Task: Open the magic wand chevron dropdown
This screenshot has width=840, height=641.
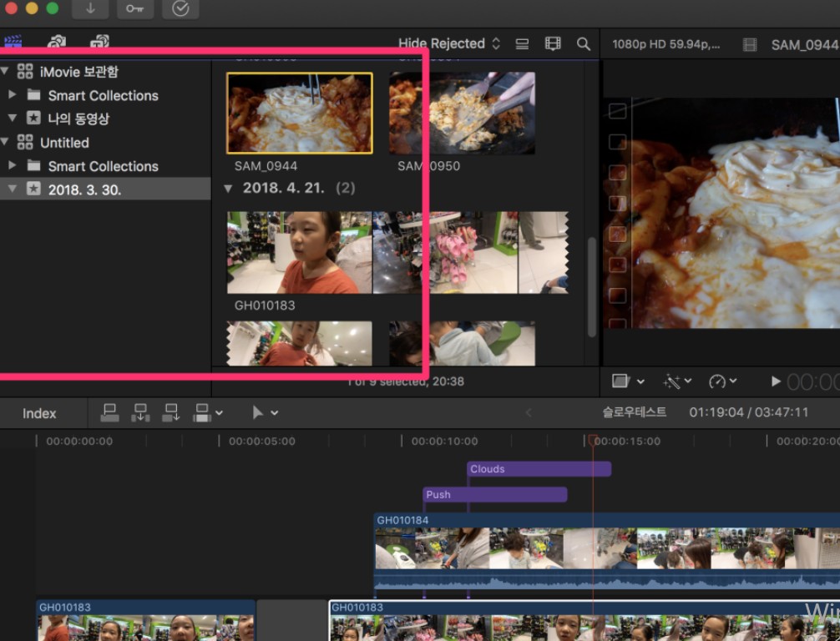Action: 688,381
